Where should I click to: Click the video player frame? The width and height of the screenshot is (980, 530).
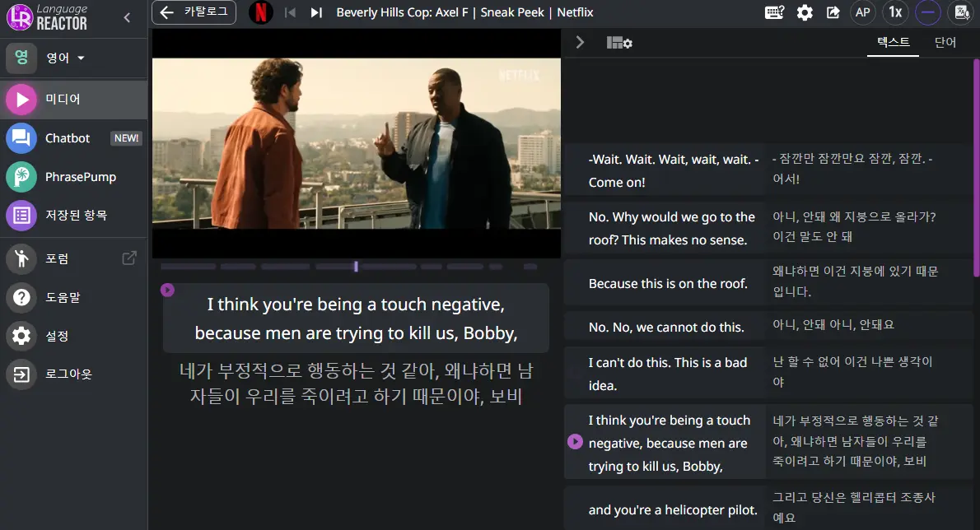pos(357,143)
